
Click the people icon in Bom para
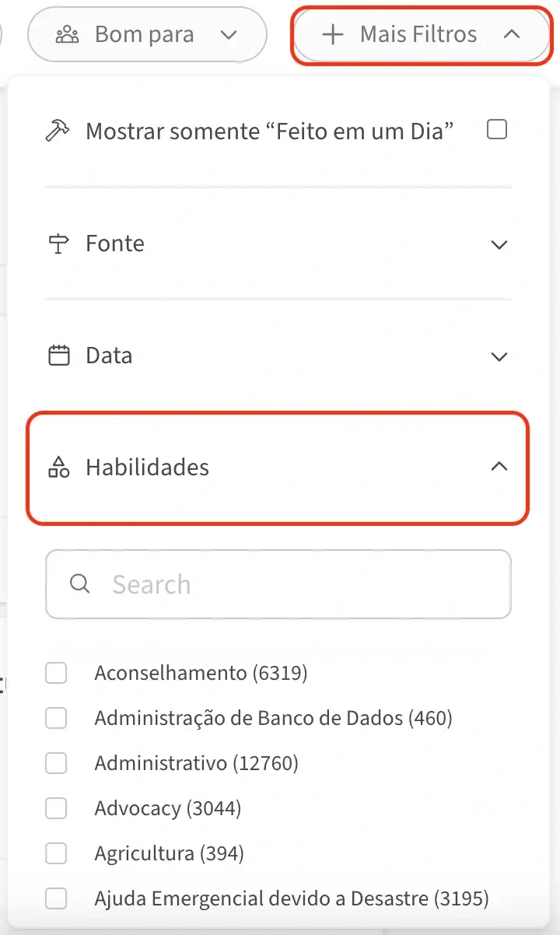[x=68, y=35]
